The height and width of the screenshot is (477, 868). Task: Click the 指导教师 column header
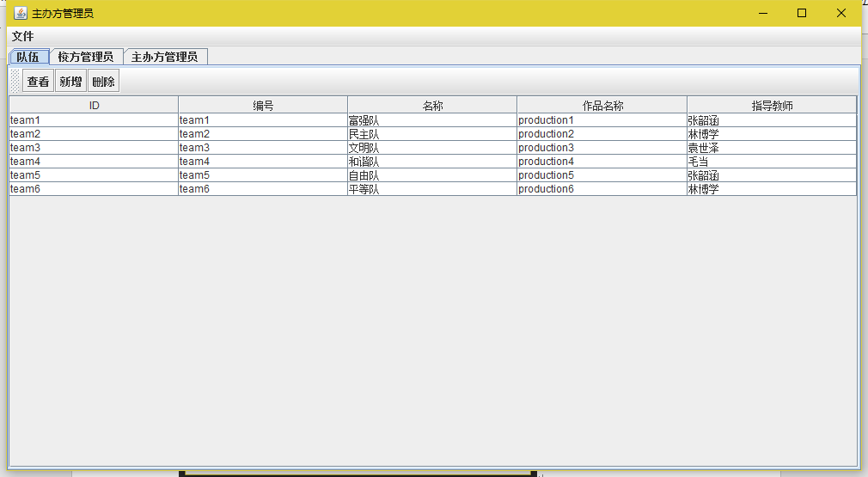[x=772, y=105]
